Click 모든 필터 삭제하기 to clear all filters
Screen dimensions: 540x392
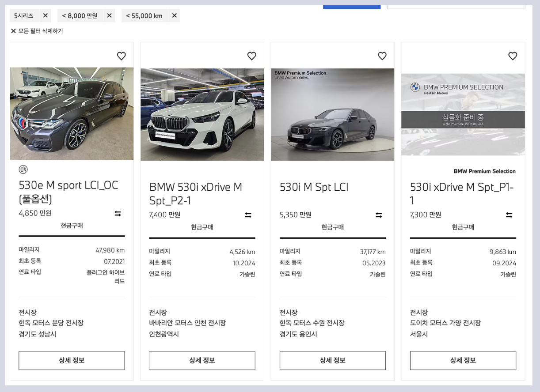(x=37, y=31)
